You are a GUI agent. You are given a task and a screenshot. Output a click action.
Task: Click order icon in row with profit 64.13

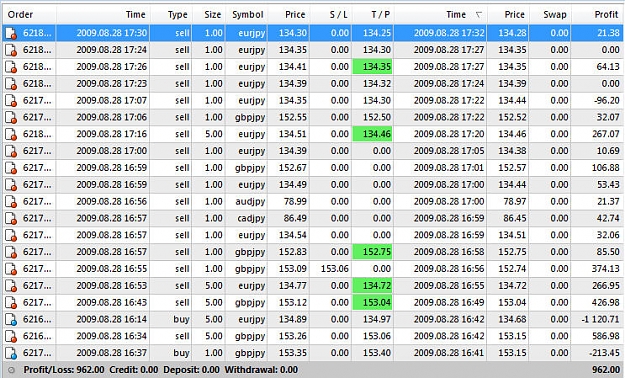click(11, 67)
